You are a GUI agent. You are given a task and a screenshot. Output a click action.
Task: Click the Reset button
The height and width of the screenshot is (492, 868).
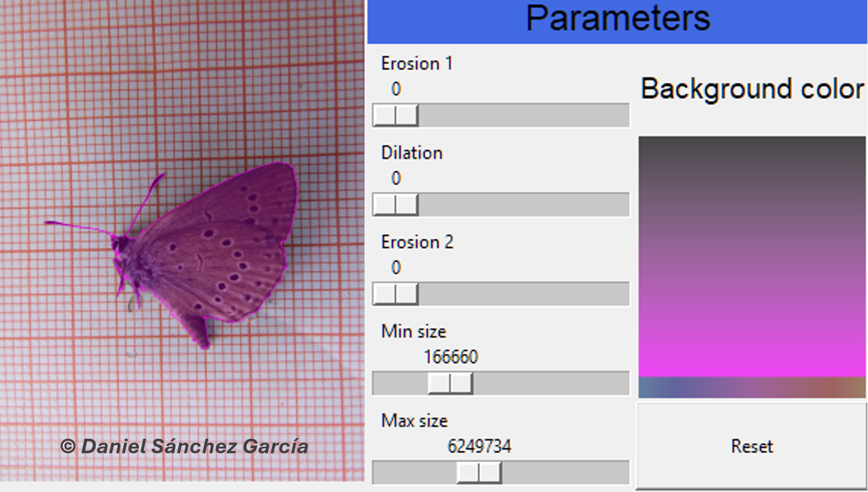tap(752, 446)
